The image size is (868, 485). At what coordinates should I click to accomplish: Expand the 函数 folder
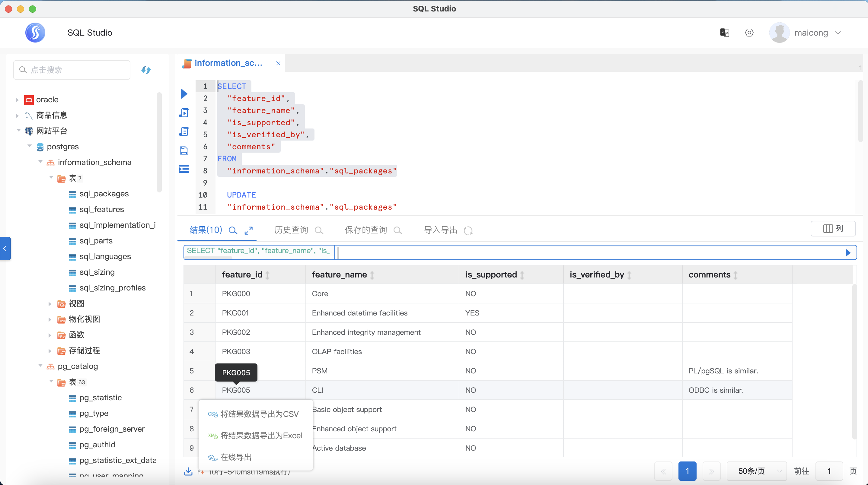click(50, 335)
